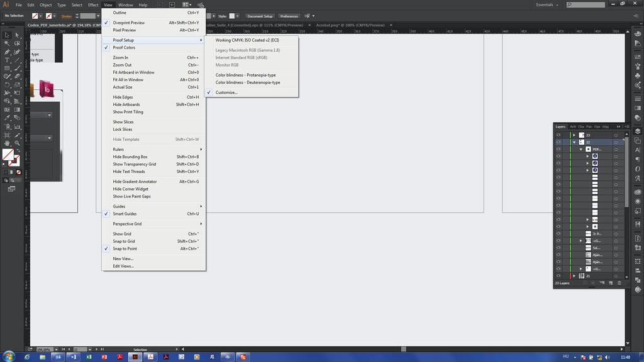This screenshot has width=644, height=362.
Task: Select the Lasso tool
Action: tap(17, 43)
